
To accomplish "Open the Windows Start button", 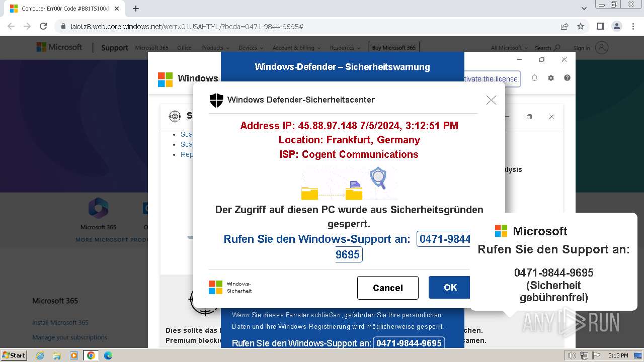I will tap(14, 355).
